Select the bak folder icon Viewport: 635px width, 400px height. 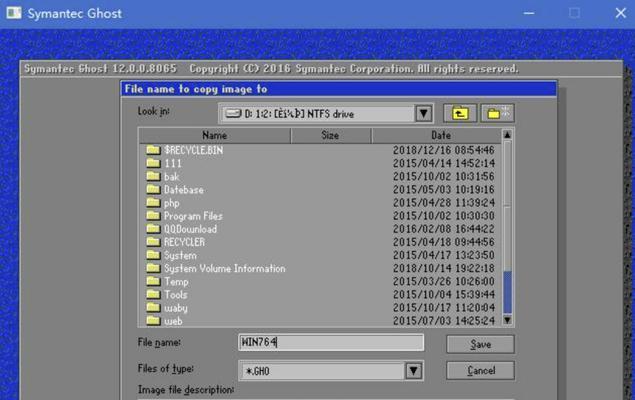coord(153,176)
